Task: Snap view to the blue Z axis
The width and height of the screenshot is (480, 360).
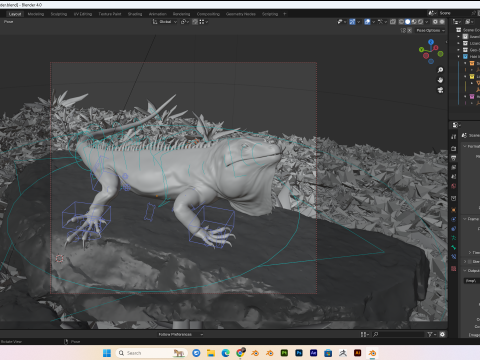Action: 431,42
